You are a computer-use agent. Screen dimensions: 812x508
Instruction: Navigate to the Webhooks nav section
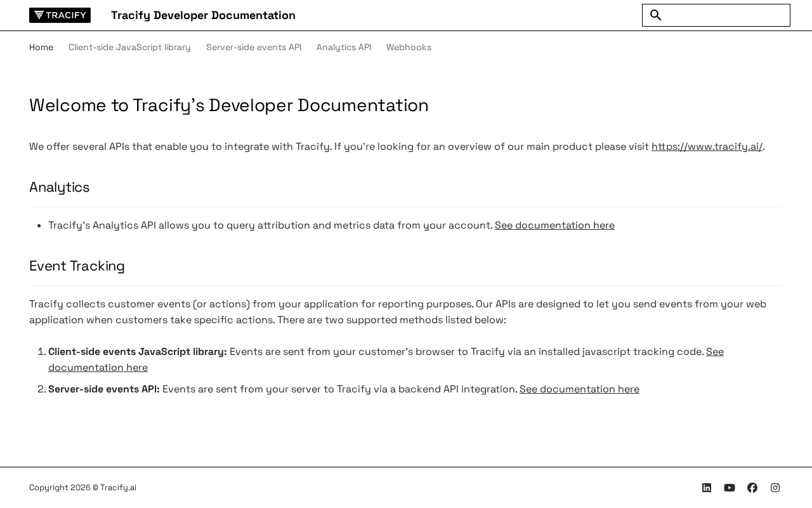tap(409, 48)
